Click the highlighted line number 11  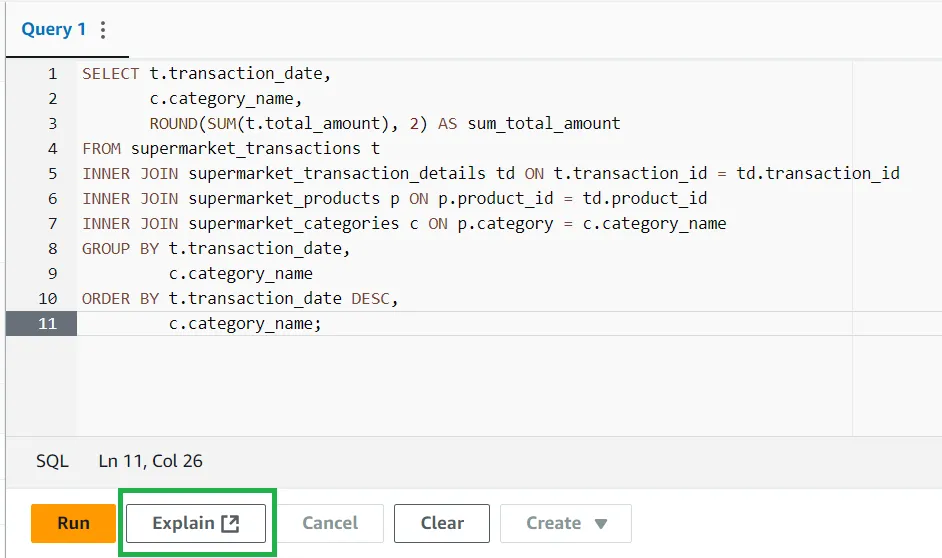47,324
